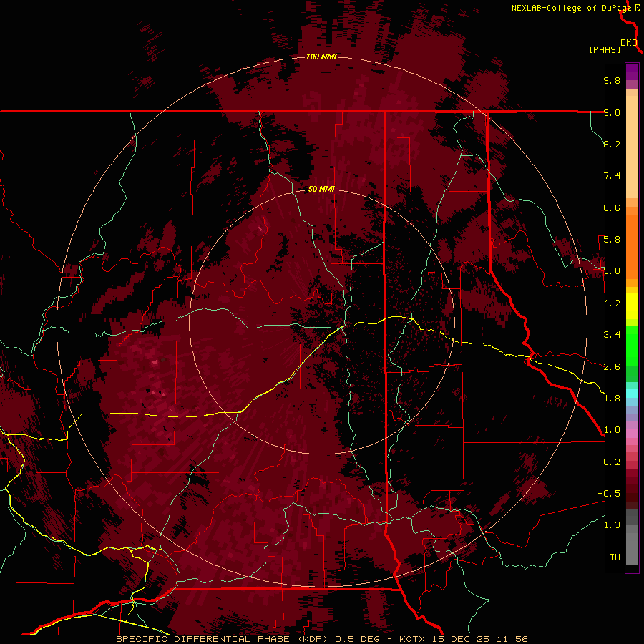Click the KOTX station identifier in caption
This screenshot has width=644, height=644.
point(412,639)
